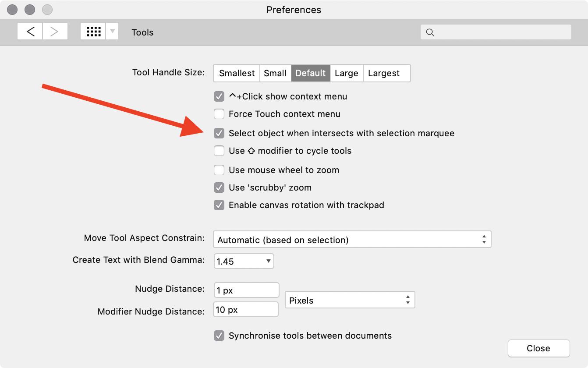Screen dimensions: 588x368
Task: Open the Move Tool Aspect Constrain dropdown
Action: 352,239
